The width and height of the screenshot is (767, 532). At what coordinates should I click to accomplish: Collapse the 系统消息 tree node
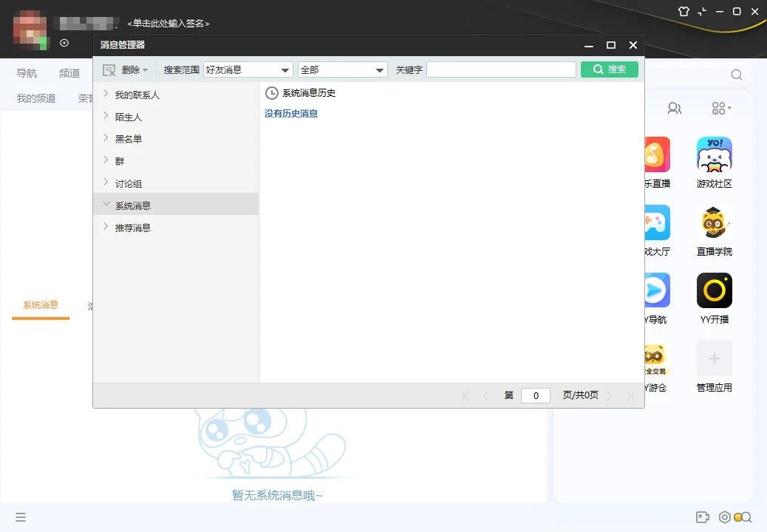pos(106,203)
